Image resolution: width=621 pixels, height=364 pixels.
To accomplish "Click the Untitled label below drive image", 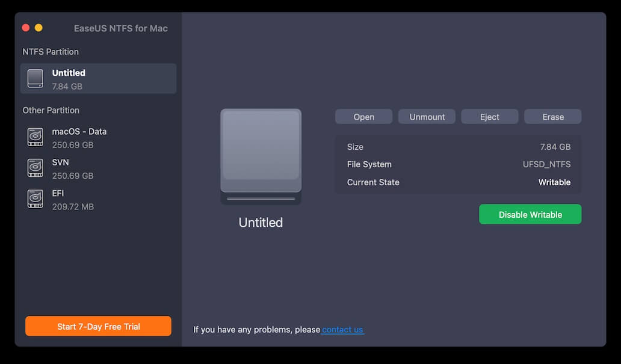I will coord(261,223).
